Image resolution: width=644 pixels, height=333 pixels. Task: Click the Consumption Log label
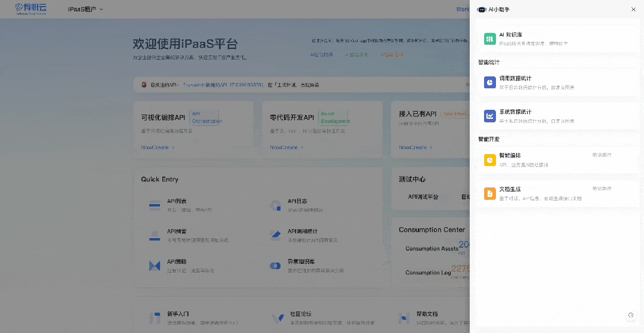tap(428, 273)
